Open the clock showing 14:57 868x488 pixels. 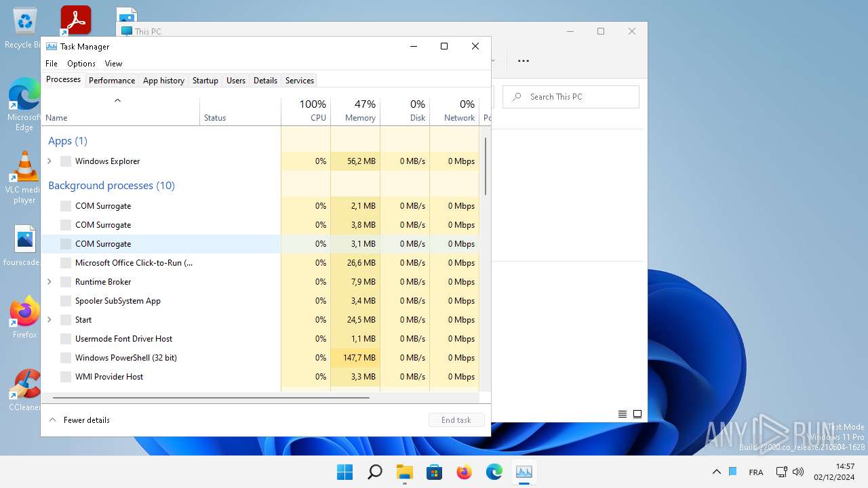pos(835,472)
